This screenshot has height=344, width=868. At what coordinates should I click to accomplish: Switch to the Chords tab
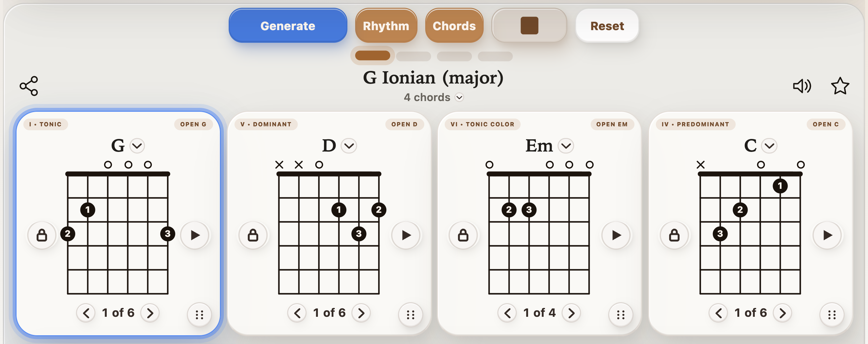(454, 26)
